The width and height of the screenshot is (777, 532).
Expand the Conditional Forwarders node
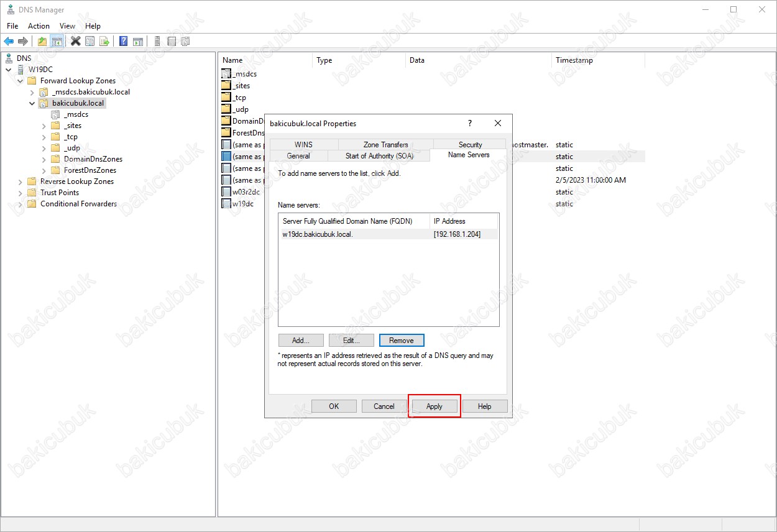pyautogui.click(x=21, y=204)
